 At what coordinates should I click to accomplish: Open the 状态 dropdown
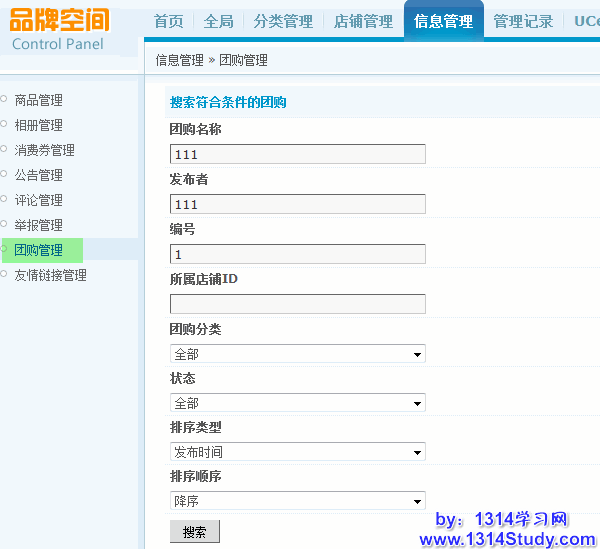click(x=297, y=403)
